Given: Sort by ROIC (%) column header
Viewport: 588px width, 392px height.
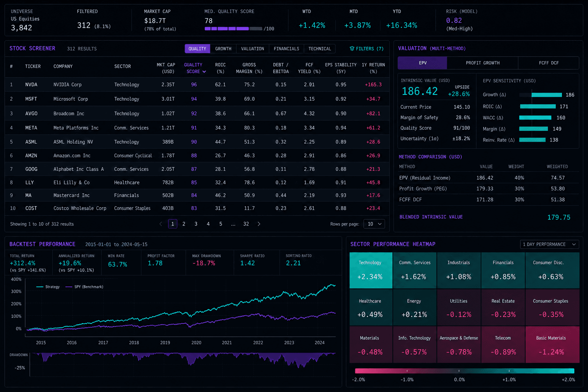Looking at the screenshot, I should click(220, 68).
